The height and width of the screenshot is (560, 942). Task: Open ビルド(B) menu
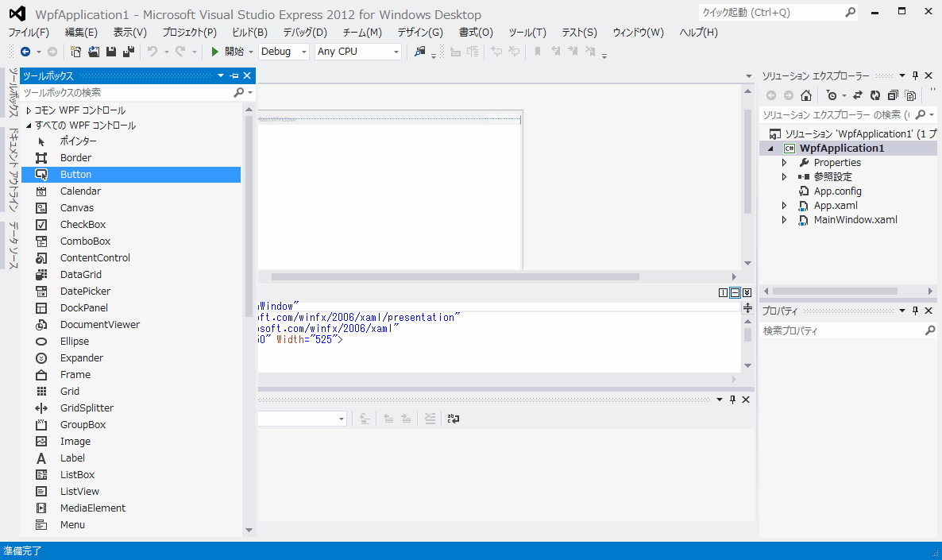pos(249,33)
